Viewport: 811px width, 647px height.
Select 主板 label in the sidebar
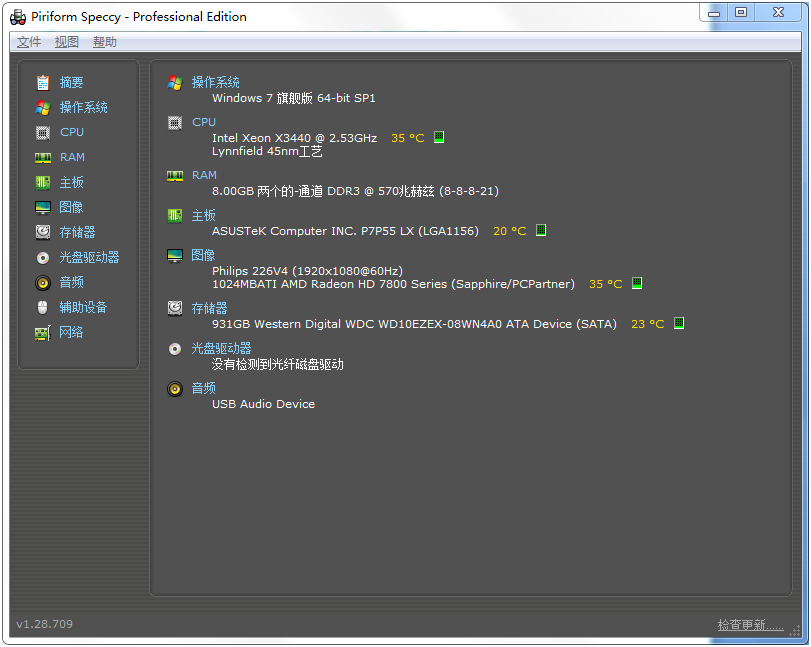(x=71, y=183)
